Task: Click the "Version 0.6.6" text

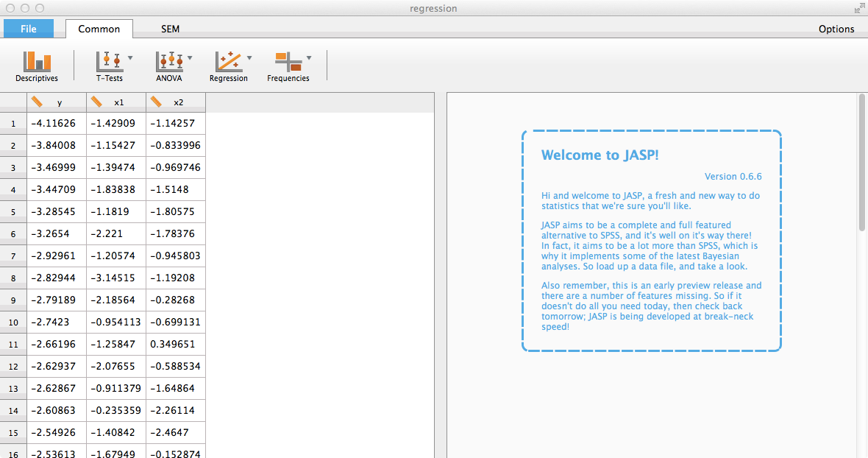Action: 733,177
